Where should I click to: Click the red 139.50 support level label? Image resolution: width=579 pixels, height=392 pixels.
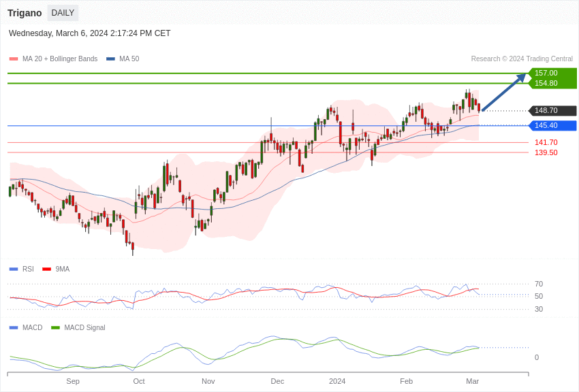[546, 152]
